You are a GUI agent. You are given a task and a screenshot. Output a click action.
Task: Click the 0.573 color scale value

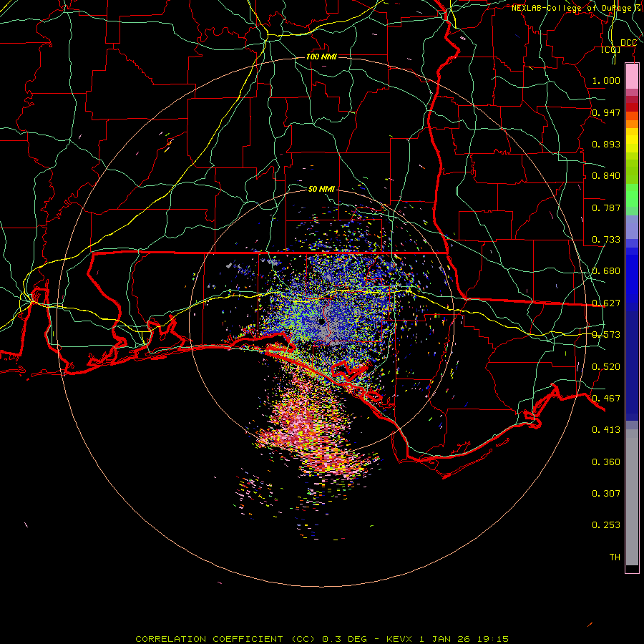[x=606, y=335]
